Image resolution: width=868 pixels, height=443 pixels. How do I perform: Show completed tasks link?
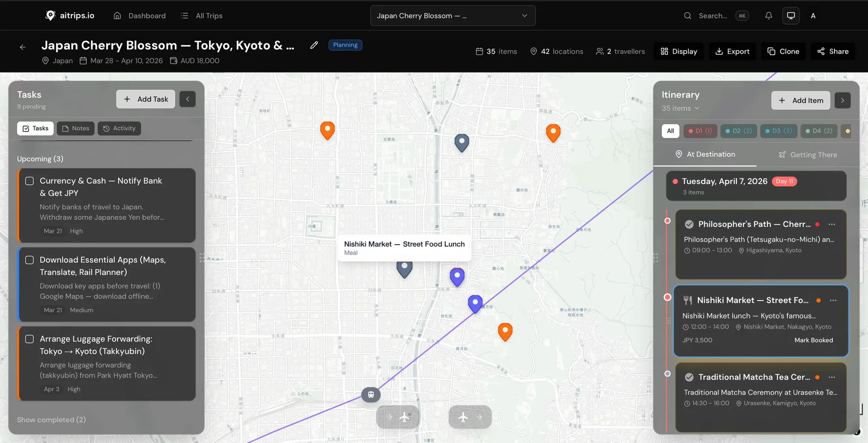click(x=51, y=419)
